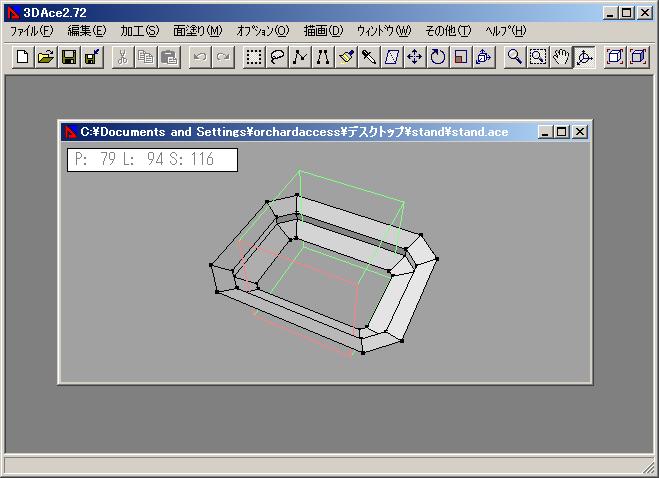Click the stand.ace document title bar

click(x=300, y=131)
